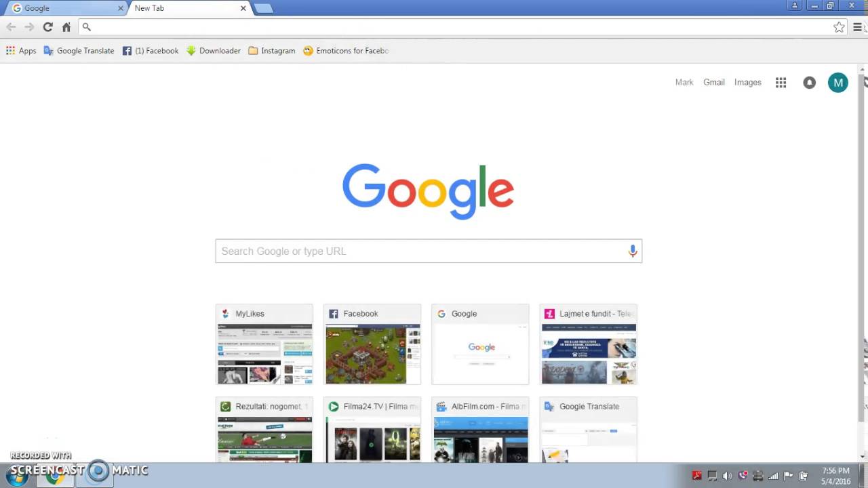
Task: Open the Instagram bookmarks folder
Action: (x=272, y=51)
